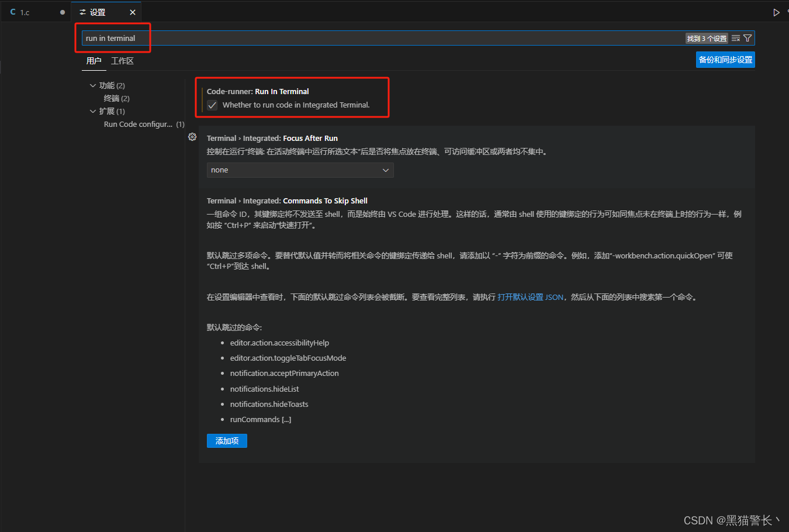
Task: Open the 打开默认设置 JSON link
Action: pyautogui.click(x=530, y=297)
